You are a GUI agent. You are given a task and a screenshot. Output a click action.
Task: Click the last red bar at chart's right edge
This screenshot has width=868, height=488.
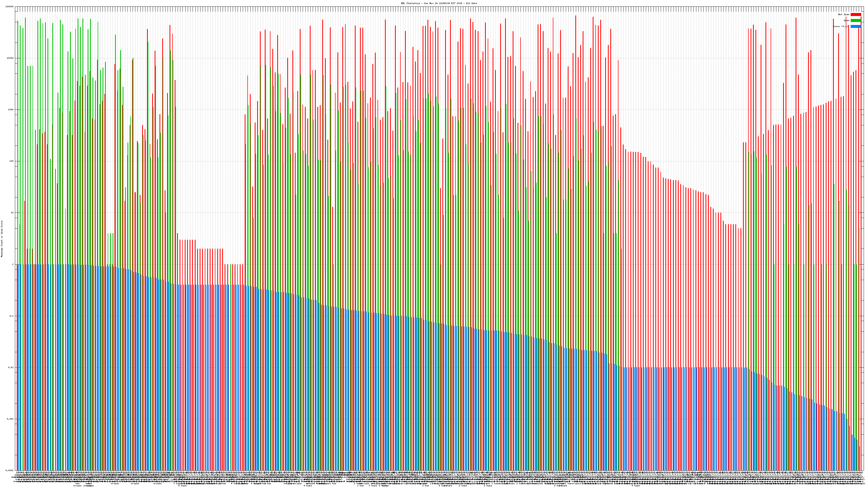point(861,236)
